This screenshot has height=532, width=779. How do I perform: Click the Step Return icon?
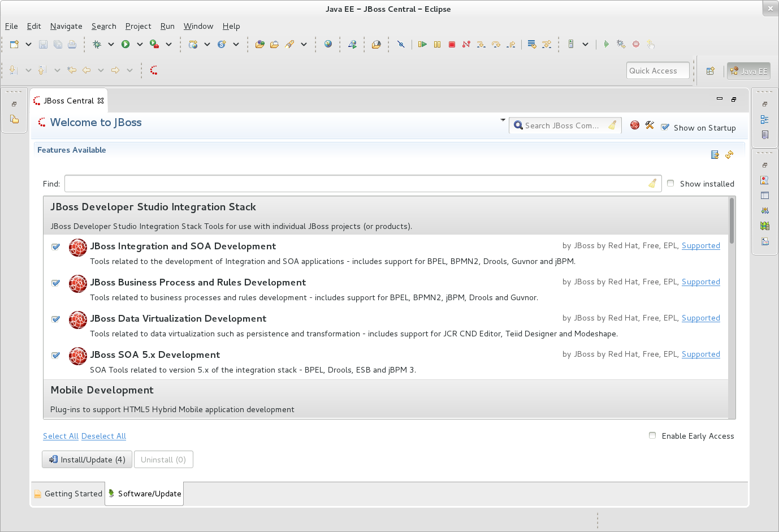point(510,44)
